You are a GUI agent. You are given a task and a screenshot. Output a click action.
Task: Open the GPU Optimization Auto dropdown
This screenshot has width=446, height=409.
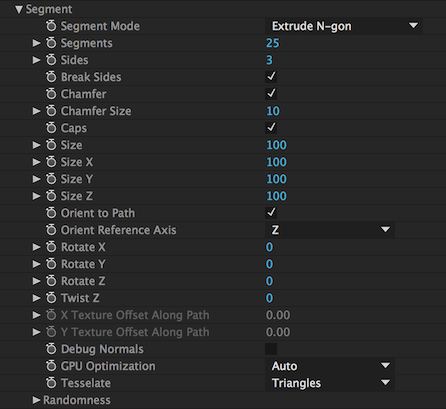[330, 366]
